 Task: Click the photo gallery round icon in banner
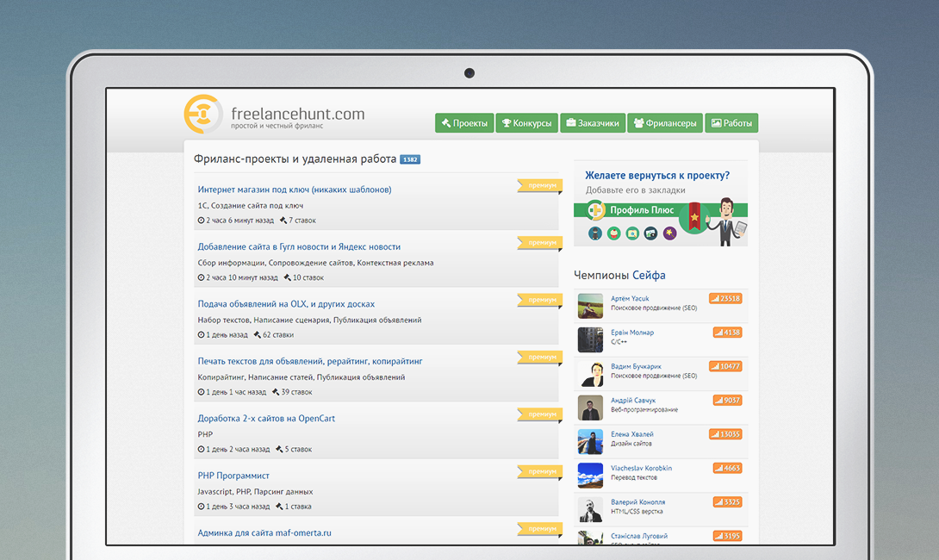tap(651, 233)
